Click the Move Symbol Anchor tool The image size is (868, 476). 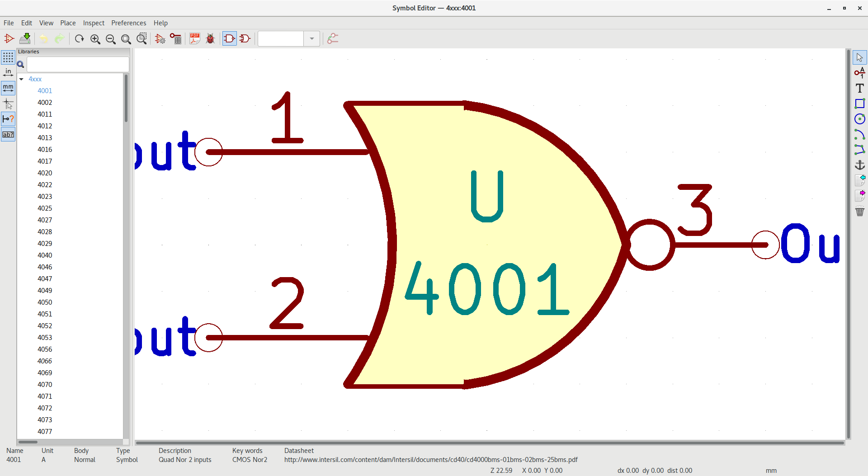(x=859, y=165)
